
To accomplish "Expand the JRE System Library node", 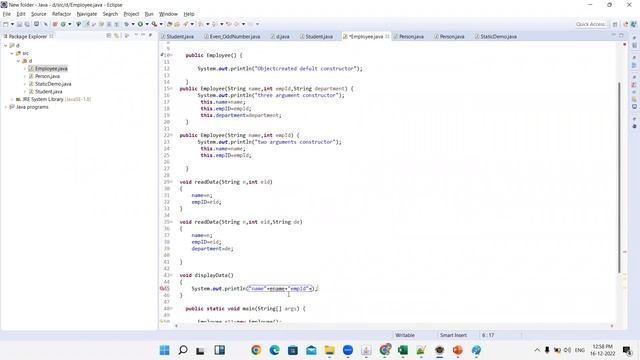I will [x=12, y=99].
